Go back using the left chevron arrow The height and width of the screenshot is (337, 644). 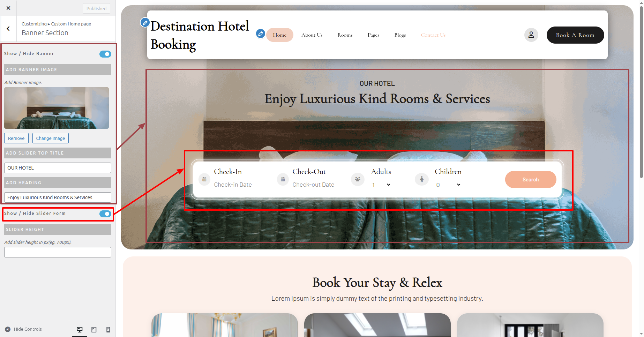click(8, 29)
